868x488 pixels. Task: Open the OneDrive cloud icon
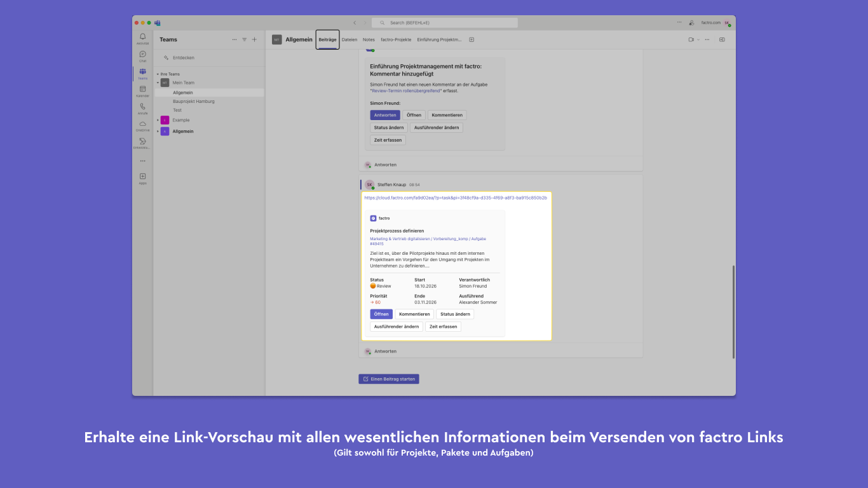[x=142, y=123]
